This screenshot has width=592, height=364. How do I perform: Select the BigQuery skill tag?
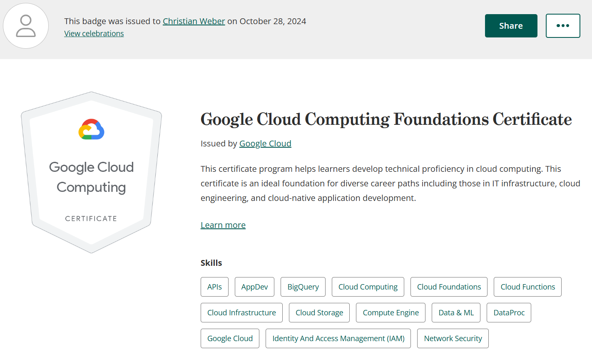point(303,287)
